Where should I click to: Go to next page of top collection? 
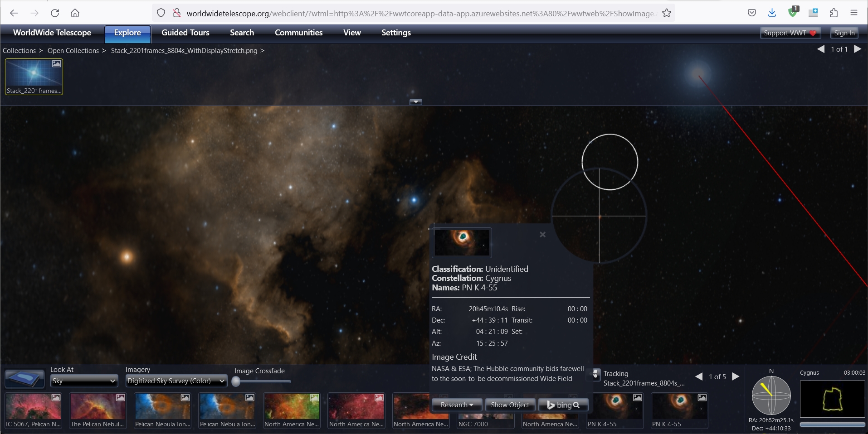(x=858, y=49)
